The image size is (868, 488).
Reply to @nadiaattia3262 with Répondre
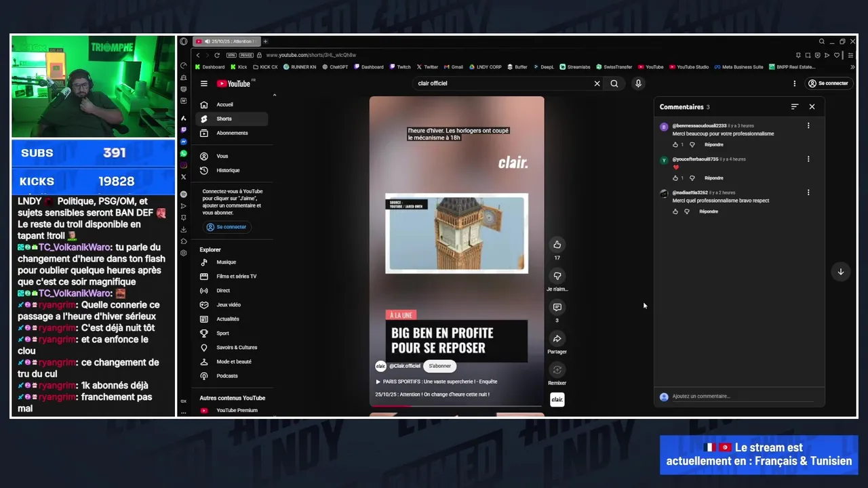(709, 211)
